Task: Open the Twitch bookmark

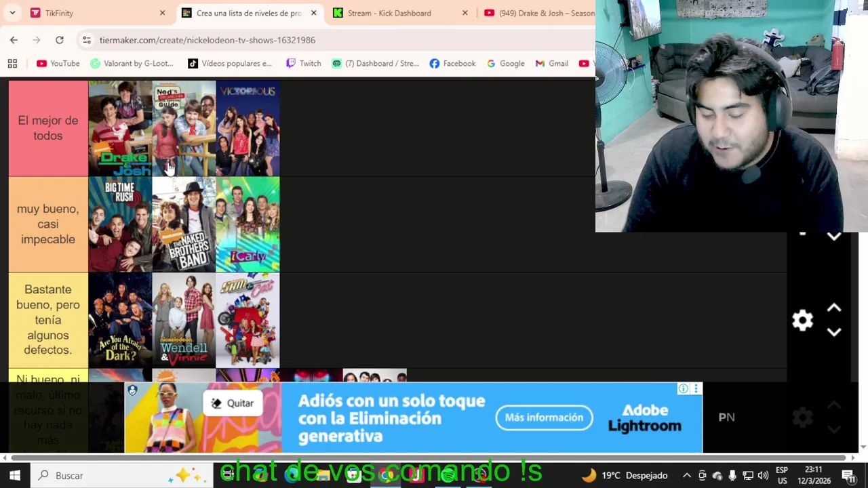Action: click(x=303, y=64)
